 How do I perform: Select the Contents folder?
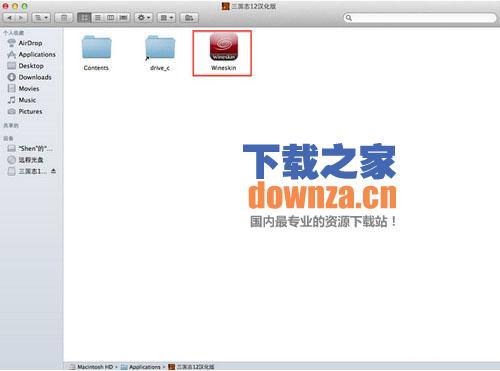tap(96, 53)
